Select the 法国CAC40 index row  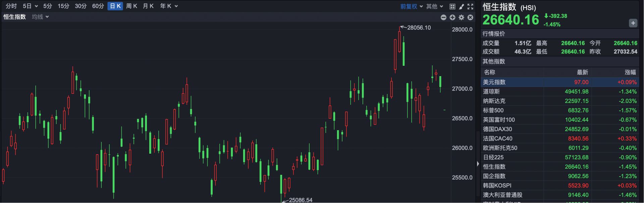tap(560, 139)
